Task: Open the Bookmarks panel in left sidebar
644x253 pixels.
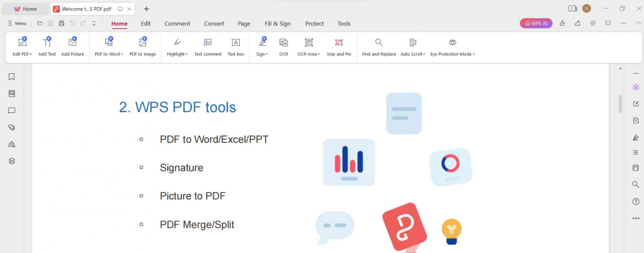Action: click(12, 77)
